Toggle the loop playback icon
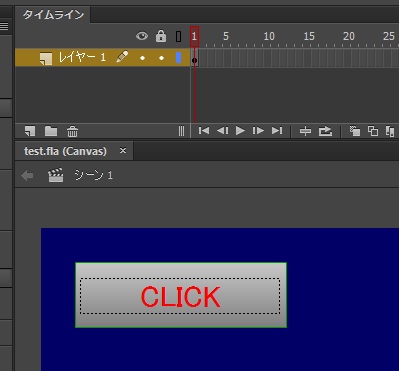This screenshot has width=399, height=371. tap(325, 131)
